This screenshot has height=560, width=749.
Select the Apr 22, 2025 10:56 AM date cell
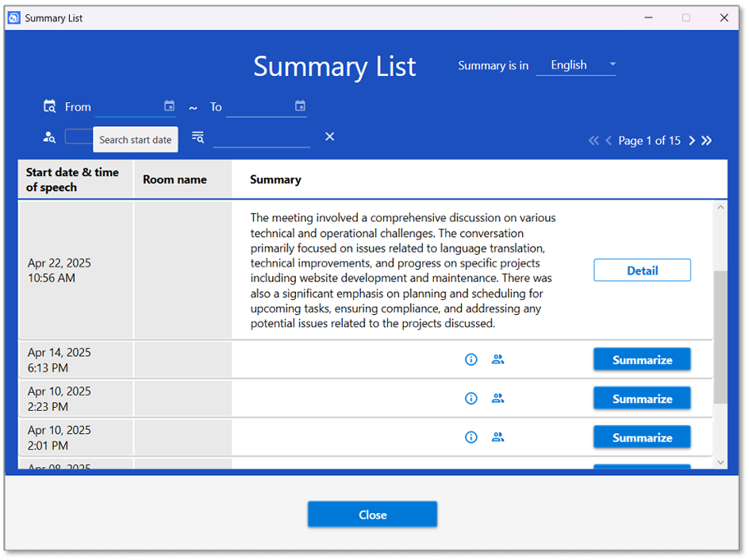75,270
